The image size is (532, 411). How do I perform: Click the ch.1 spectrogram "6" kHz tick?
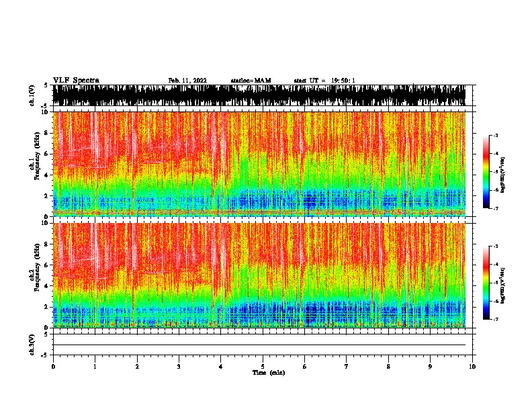pos(47,154)
